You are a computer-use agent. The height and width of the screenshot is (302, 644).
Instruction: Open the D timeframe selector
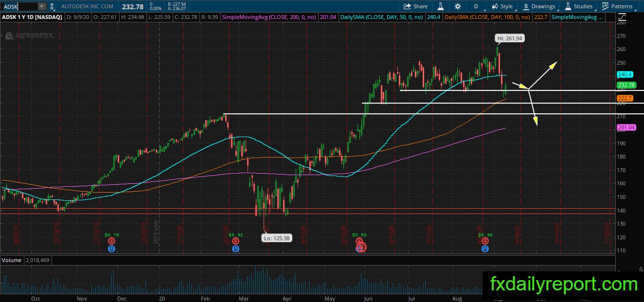tap(476, 6)
